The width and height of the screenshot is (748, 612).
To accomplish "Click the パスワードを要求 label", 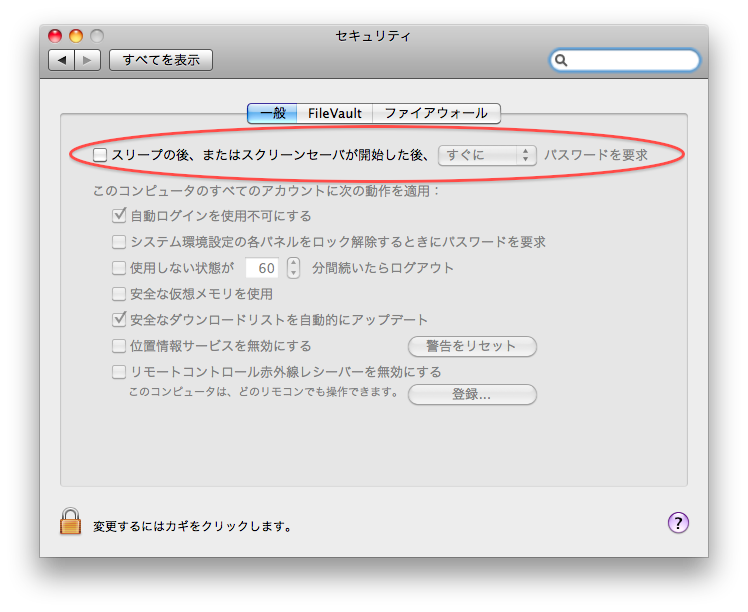I will 596,155.
